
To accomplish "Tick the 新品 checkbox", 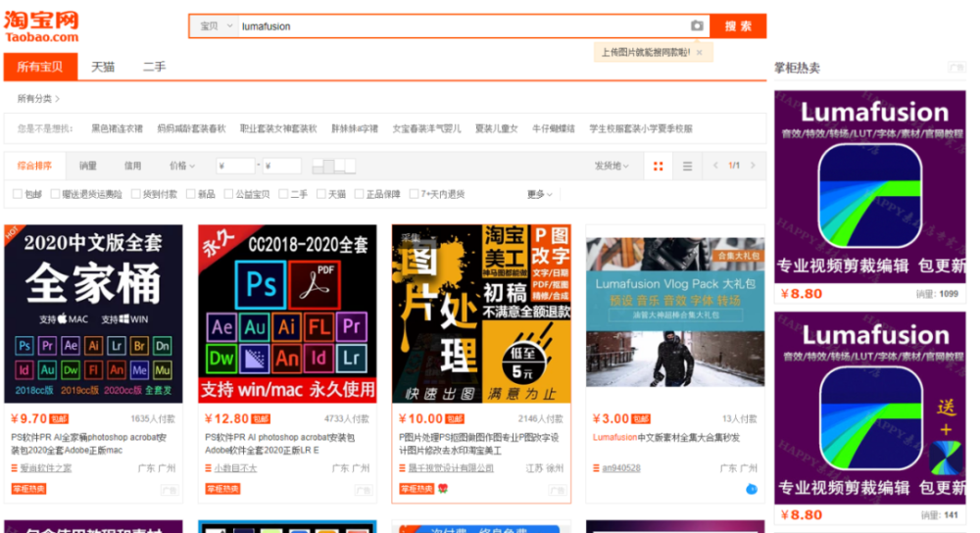I will (x=191, y=194).
